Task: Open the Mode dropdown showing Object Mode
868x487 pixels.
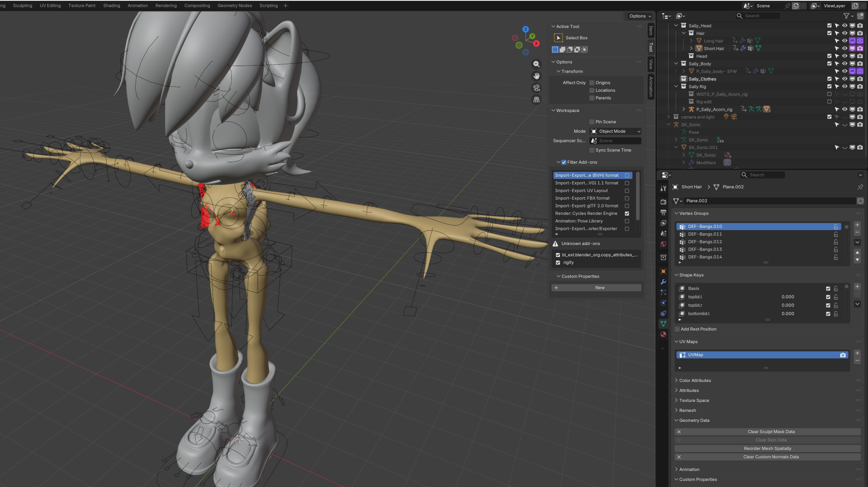Action: click(616, 132)
